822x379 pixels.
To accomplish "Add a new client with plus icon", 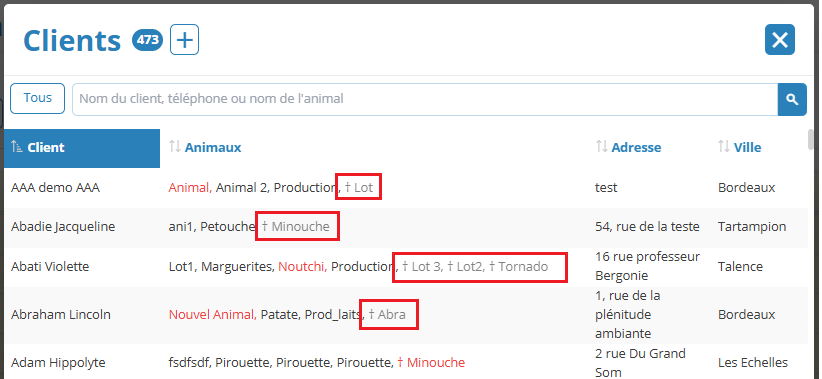I will point(184,39).
